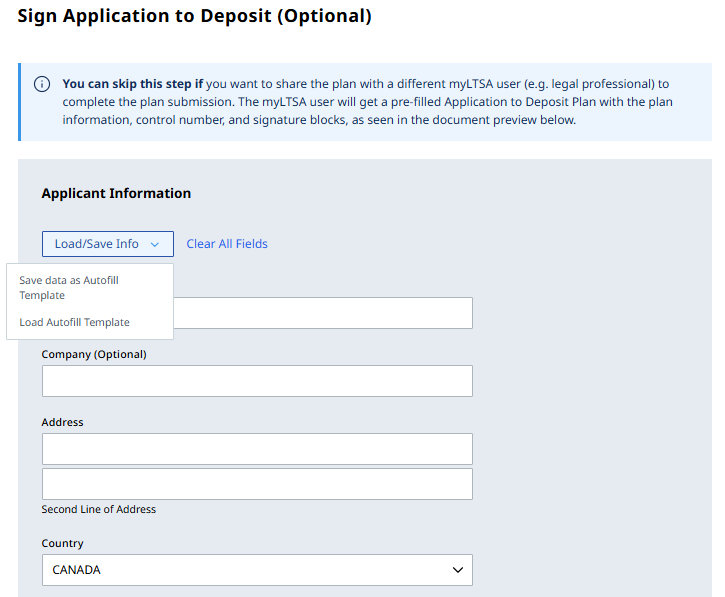Screen dimensions: 725x597
Task: Click the Second Line of Address caption
Action: tap(98, 509)
